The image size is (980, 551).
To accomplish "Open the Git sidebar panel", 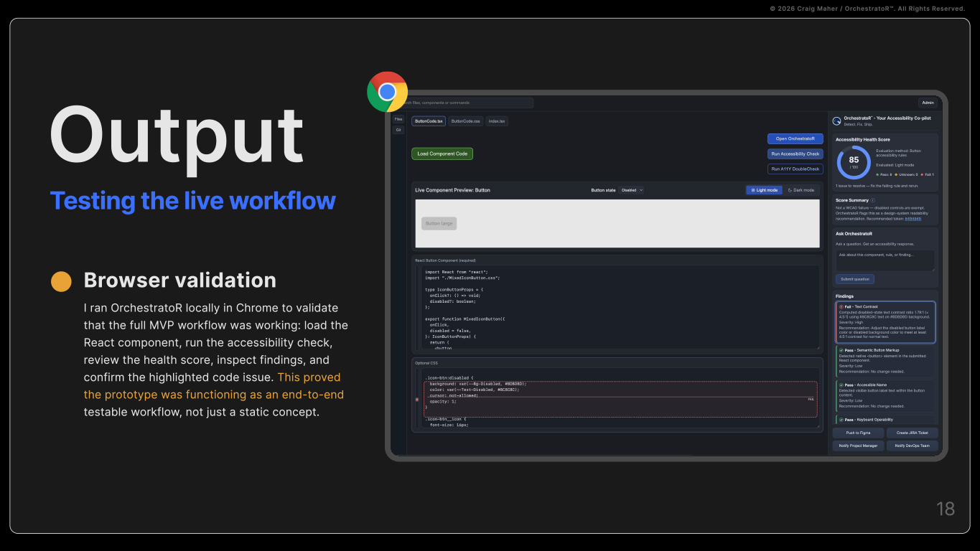I will click(398, 130).
